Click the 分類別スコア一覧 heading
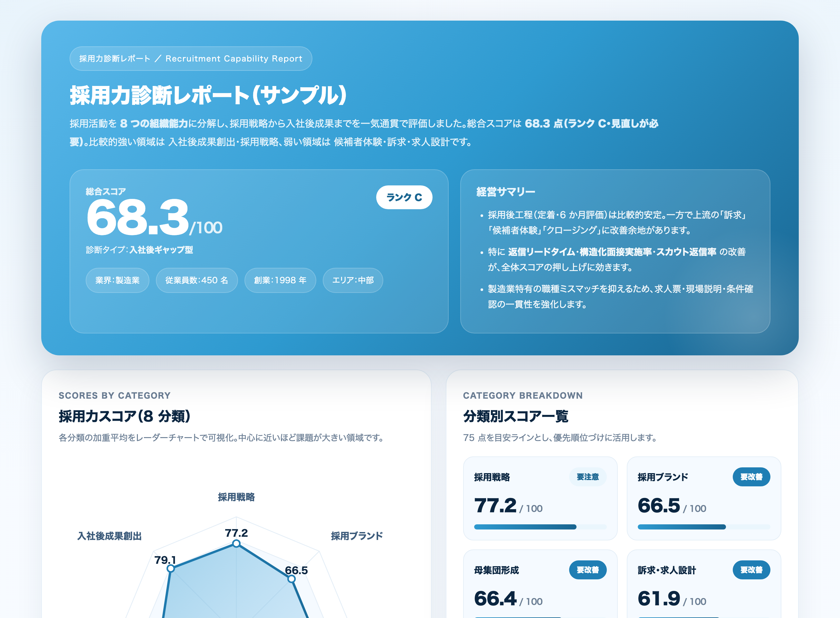840x618 pixels. [x=515, y=416]
